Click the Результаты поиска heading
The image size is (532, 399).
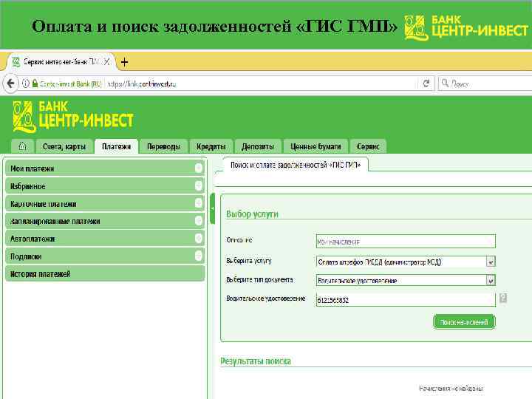[x=256, y=361]
